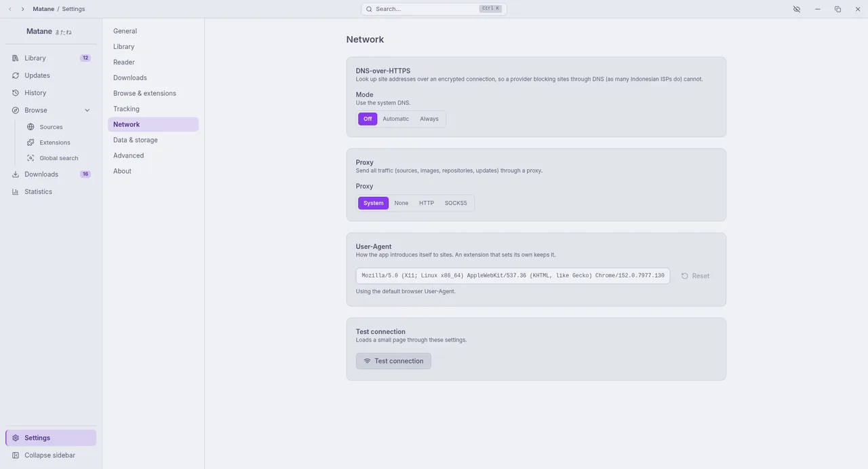Screen dimensions: 868x469
Task: Click the DNS-over-HTTPS section title
Action: [x=383, y=71]
